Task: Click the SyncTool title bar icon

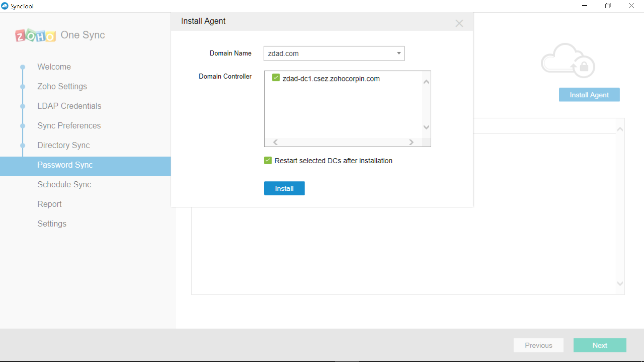Action: tap(5, 6)
